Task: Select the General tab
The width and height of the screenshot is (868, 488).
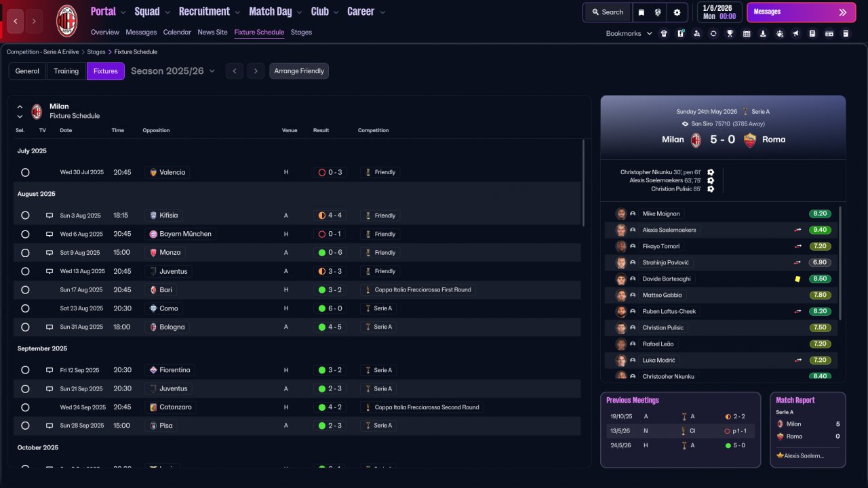Action: (x=27, y=71)
